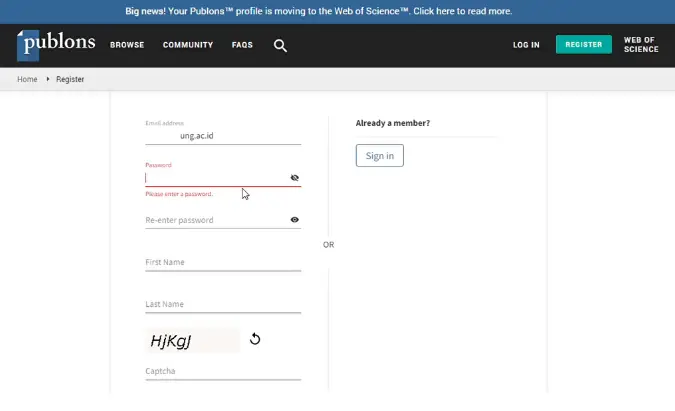Open the Web of Science announcement banner
The image size is (675, 411).
click(319, 11)
